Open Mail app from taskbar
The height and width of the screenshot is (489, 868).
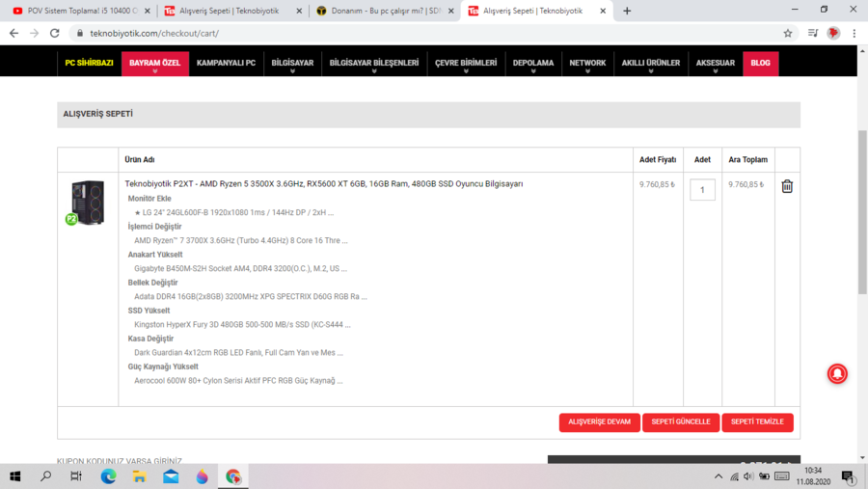pyautogui.click(x=171, y=476)
